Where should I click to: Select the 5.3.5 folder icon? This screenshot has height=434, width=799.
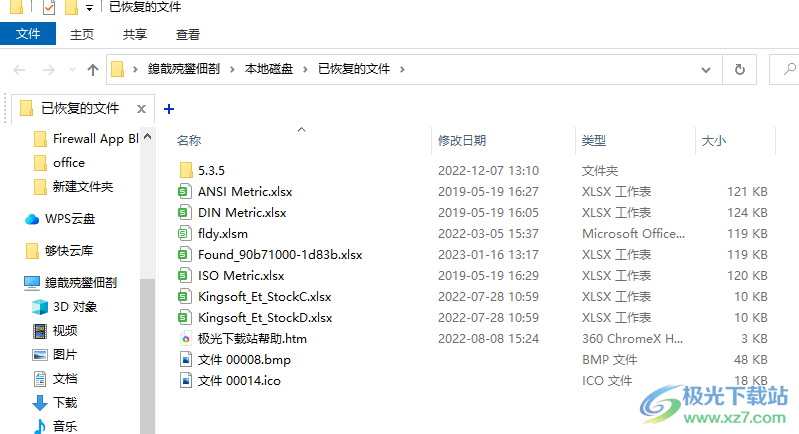click(186, 171)
